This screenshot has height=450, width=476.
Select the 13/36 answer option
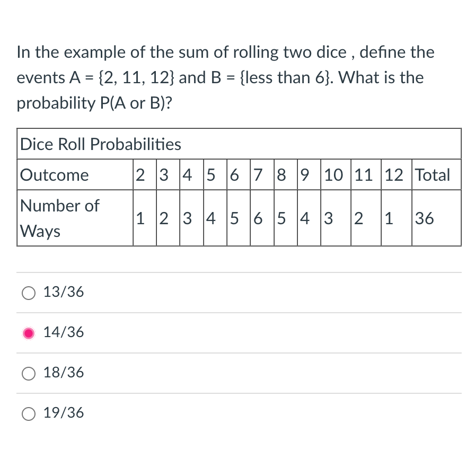(29, 293)
